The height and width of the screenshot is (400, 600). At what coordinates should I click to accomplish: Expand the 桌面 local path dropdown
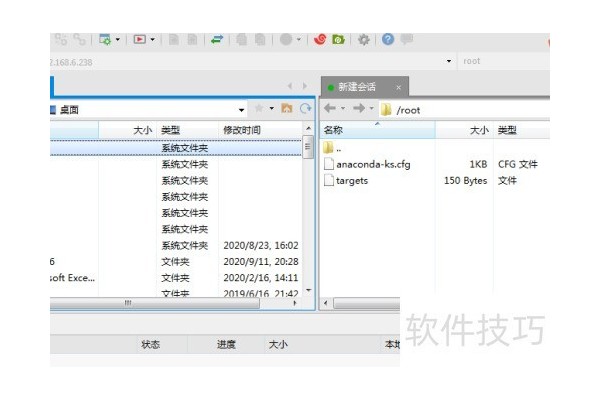[241, 110]
